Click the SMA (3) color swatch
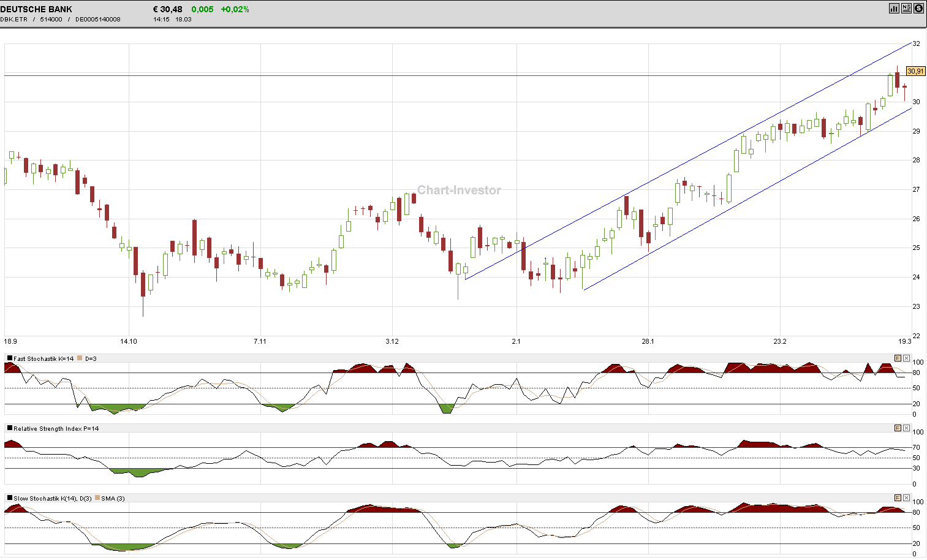The image size is (927, 560). (x=98, y=498)
